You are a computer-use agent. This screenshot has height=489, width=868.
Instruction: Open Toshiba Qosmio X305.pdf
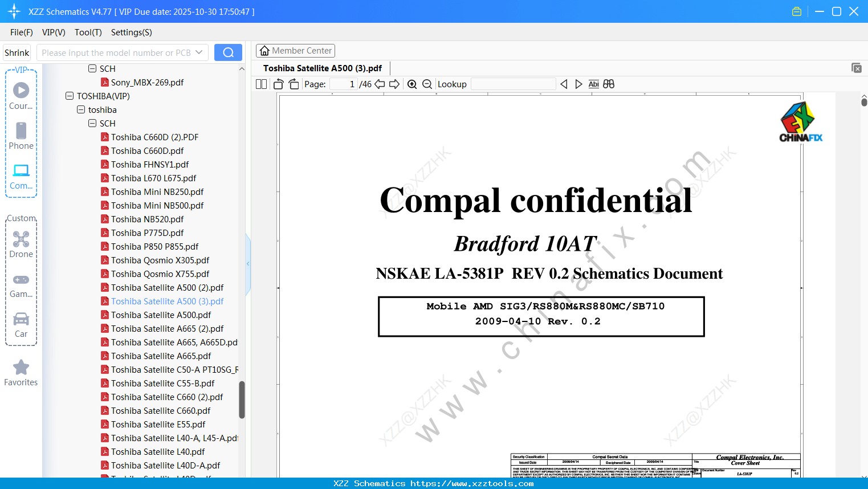click(x=160, y=260)
